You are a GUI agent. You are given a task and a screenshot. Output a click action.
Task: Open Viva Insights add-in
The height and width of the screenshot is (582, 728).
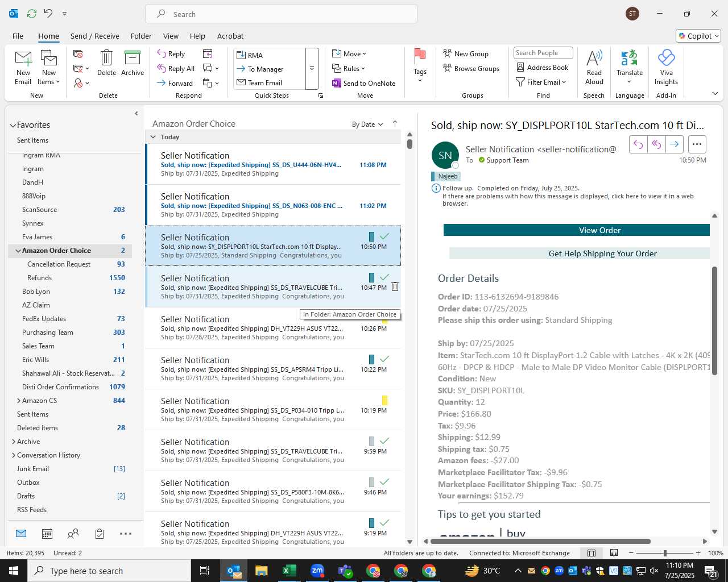click(666, 67)
